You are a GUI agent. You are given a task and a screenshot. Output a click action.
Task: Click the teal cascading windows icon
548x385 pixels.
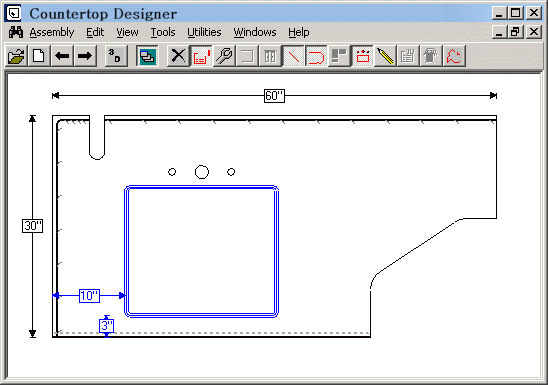(147, 56)
